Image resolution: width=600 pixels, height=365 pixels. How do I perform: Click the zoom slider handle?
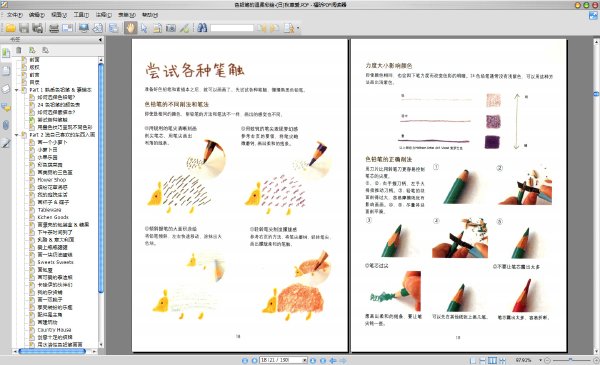(x=570, y=360)
